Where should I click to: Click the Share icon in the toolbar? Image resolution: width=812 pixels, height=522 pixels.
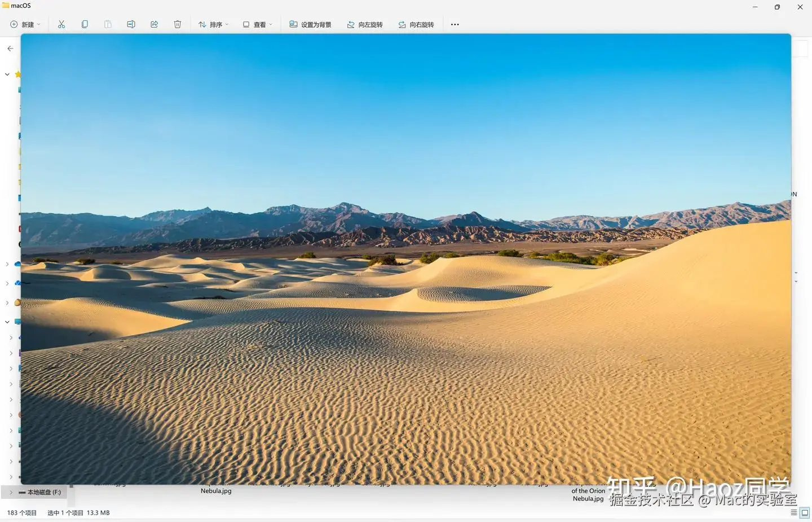click(154, 24)
